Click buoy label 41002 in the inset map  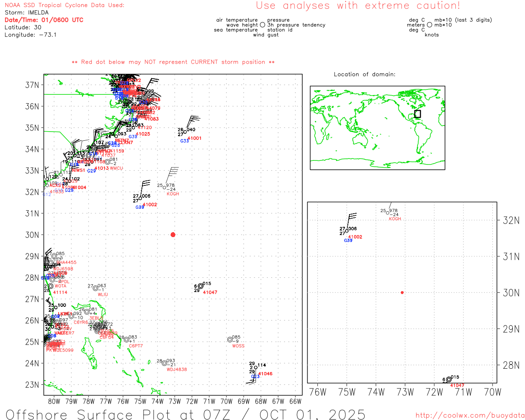(x=355, y=237)
